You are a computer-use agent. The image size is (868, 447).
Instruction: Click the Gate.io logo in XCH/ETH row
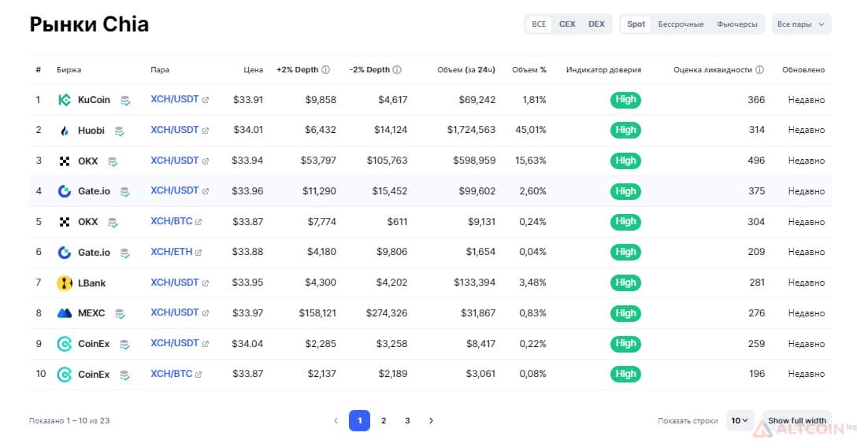point(65,253)
